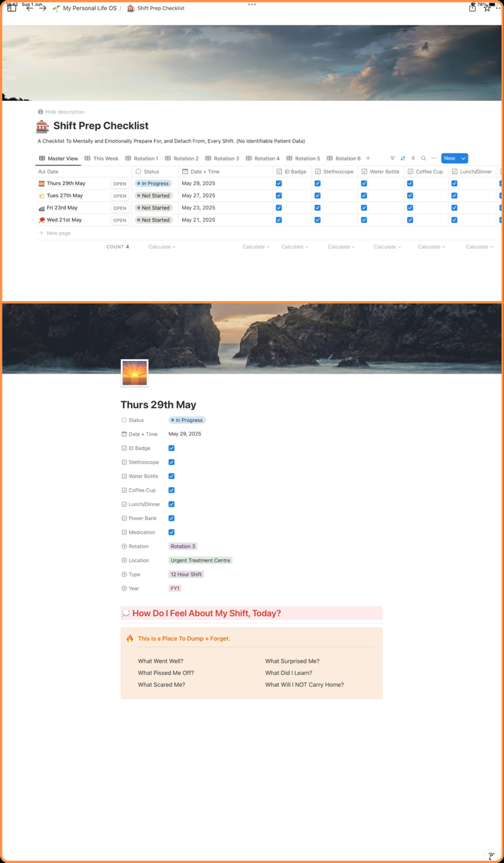The width and height of the screenshot is (504, 863).
Task: Open the three-dot menu at top center
Action: coord(252,4)
